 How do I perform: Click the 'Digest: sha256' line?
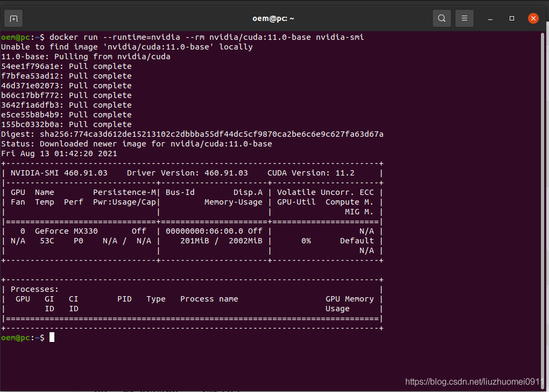[x=192, y=134]
